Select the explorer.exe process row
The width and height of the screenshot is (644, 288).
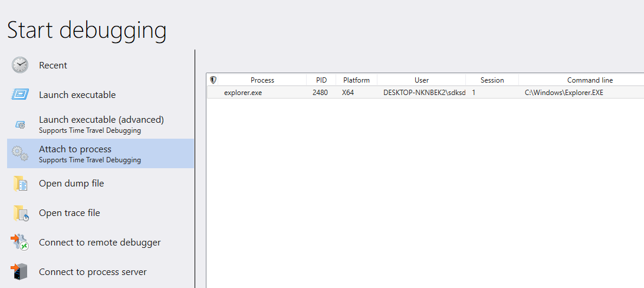425,93
